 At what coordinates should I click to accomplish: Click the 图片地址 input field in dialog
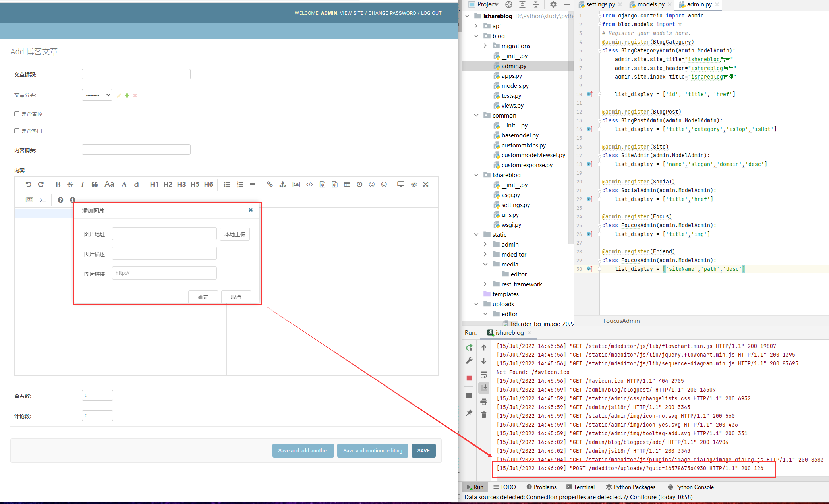[164, 234]
